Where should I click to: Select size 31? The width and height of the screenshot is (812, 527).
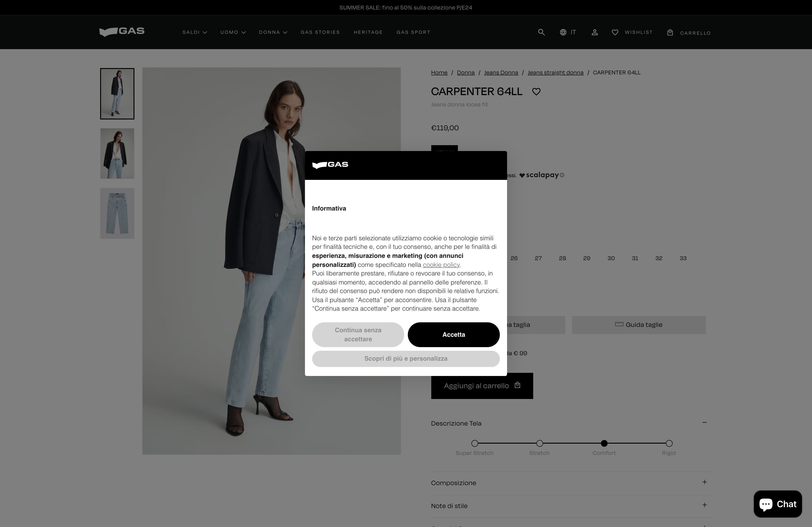click(x=635, y=258)
